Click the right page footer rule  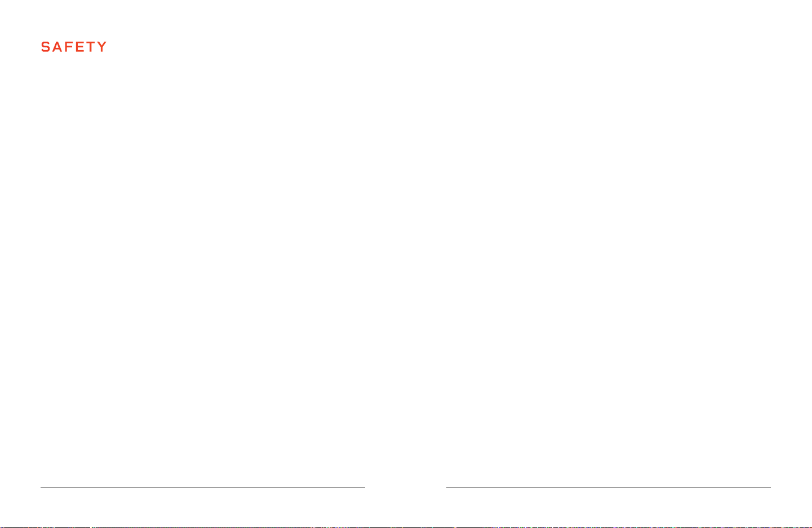pos(609,487)
